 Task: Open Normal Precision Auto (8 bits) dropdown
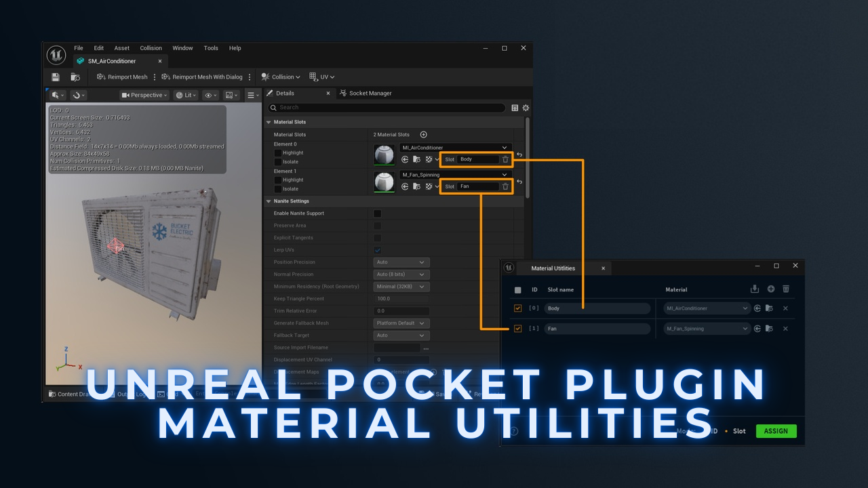pos(401,274)
